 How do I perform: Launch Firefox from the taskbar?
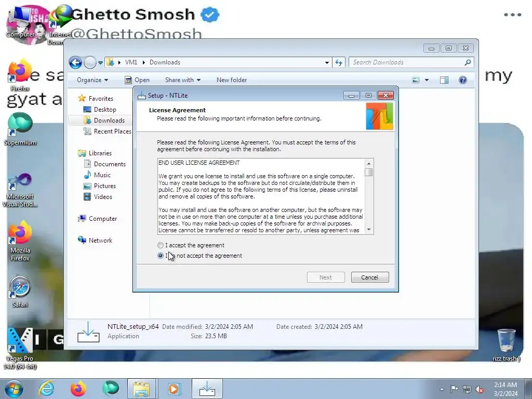[78, 389]
